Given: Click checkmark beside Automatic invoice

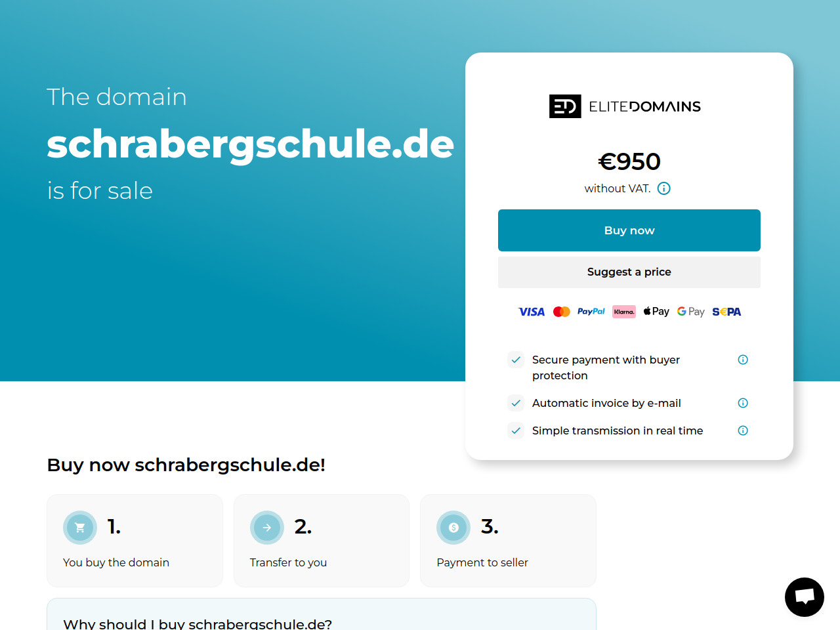Looking at the screenshot, I should (516, 403).
